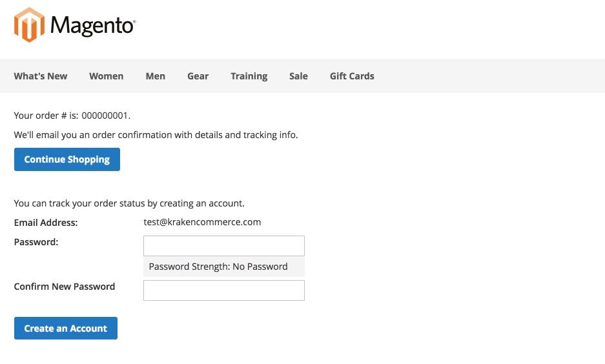
Task: Click the Email Address: label
Action: [x=46, y=223]
